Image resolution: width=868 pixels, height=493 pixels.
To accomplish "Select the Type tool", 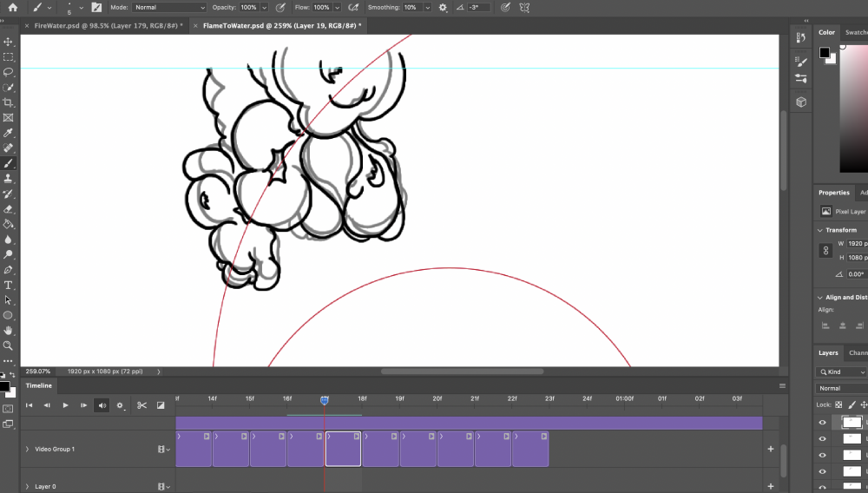I will coord(9,285).
